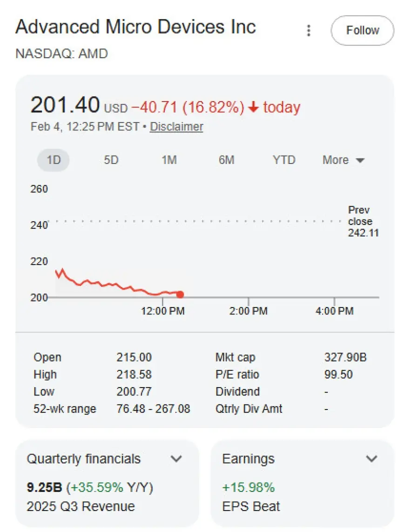
Task: Click the red current price marker dot
Action: tap(180, 294)
